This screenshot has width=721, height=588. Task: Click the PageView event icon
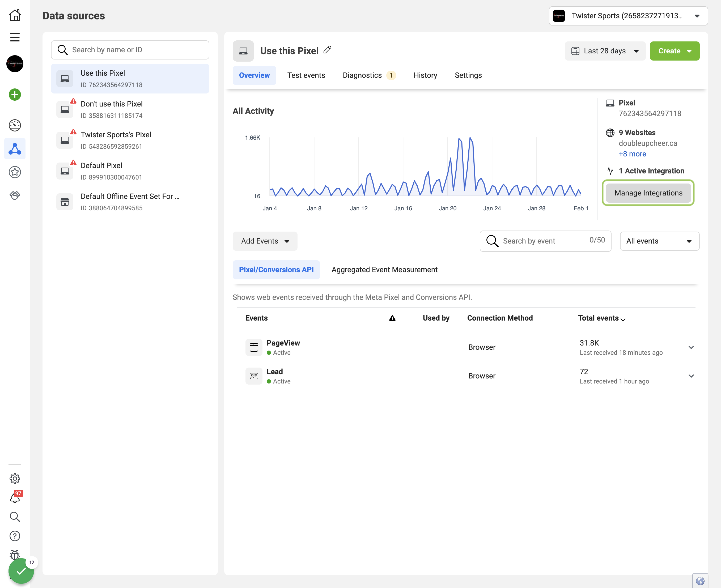[x=254, y=347]
